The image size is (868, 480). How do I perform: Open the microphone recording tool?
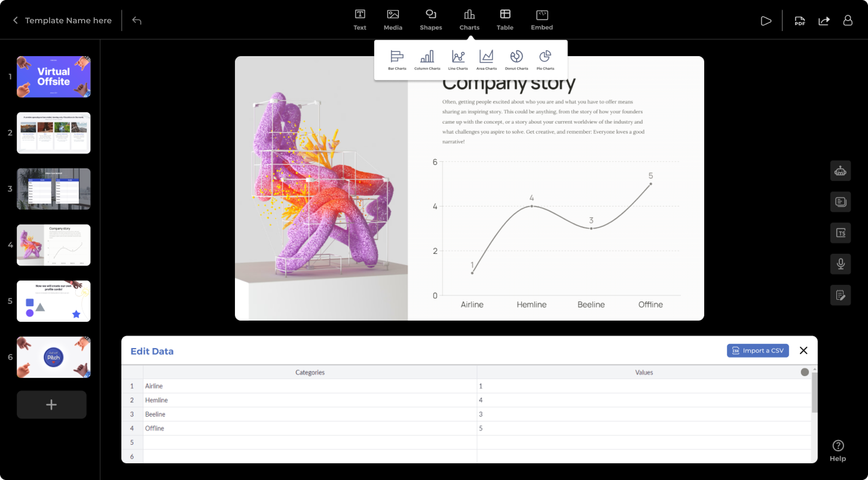coord(841,264)
